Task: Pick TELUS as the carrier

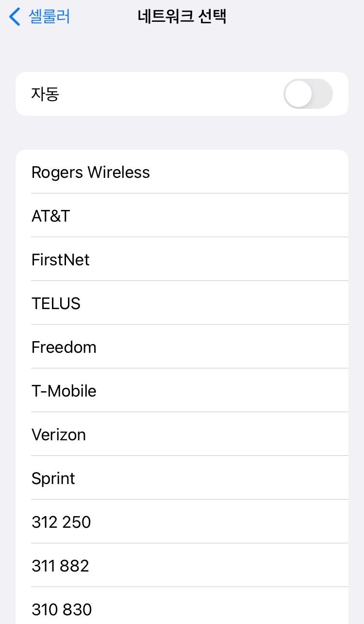Action: pyautogui.click(x=56, y=303)
